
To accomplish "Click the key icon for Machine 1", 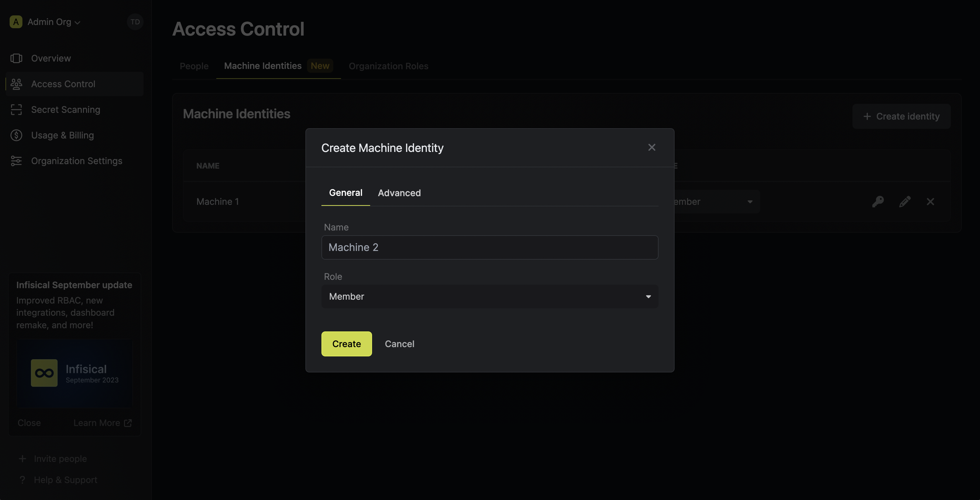I will click(878, 202).
